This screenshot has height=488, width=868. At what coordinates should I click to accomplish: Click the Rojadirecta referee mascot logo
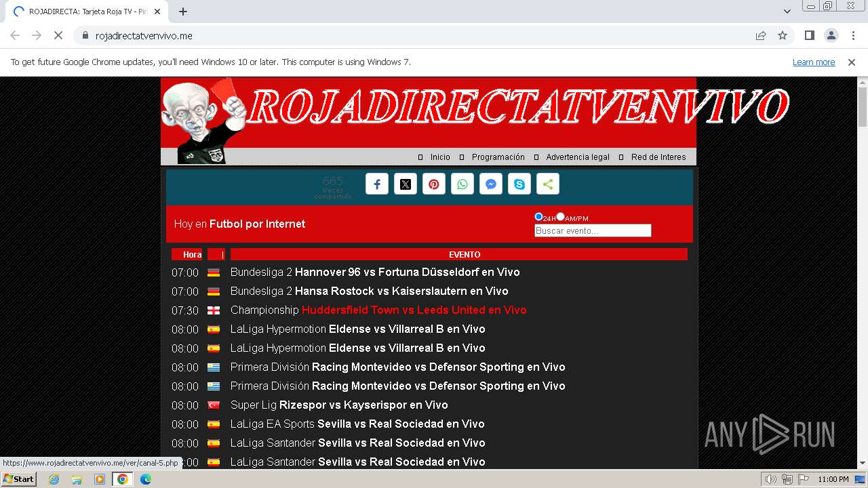point(205,121)
